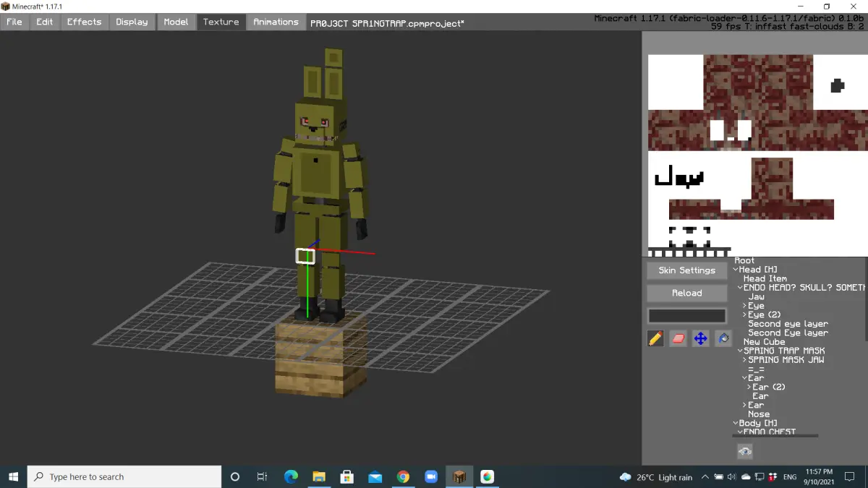Click the ENG language indicator
This screenshot has height=488, width=868.
click(790, 477)
